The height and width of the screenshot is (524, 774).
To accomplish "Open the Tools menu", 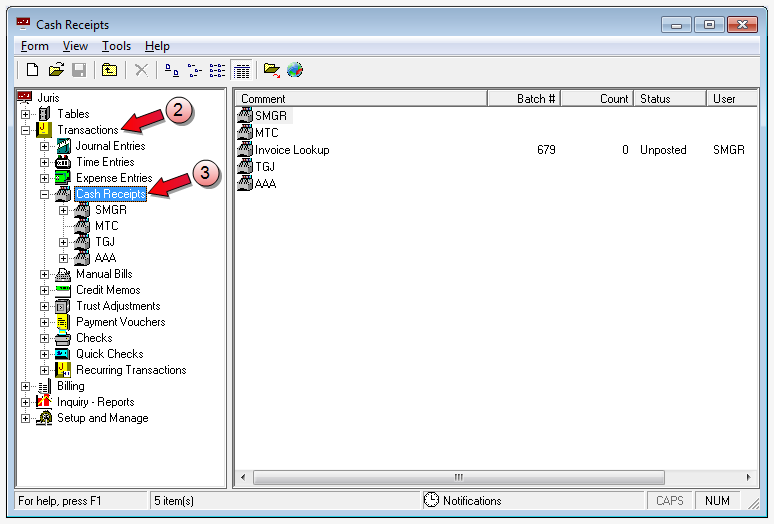I will (116, 46).
